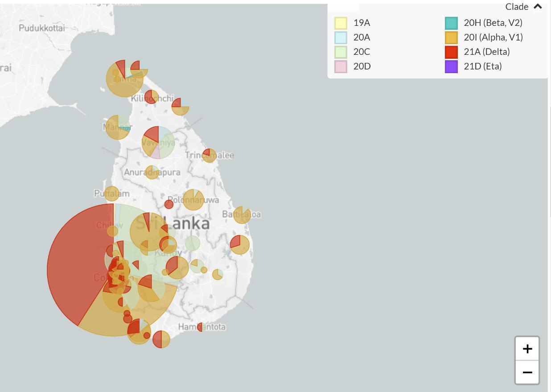Select the 20C clade swatch
Image resolution: width=551 pixels, height=392 pixels.
(x=341, y=52)
